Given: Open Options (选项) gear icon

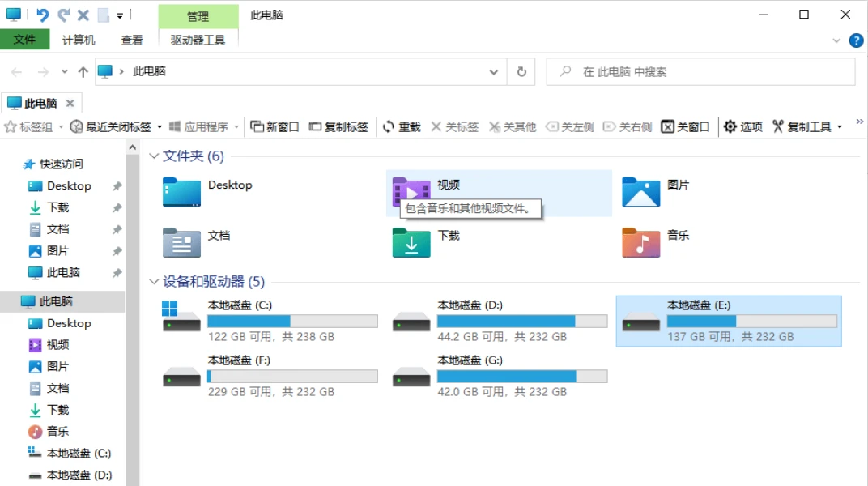Looking at the screenshot, I should pyautogui.click(x=730, y=127).
